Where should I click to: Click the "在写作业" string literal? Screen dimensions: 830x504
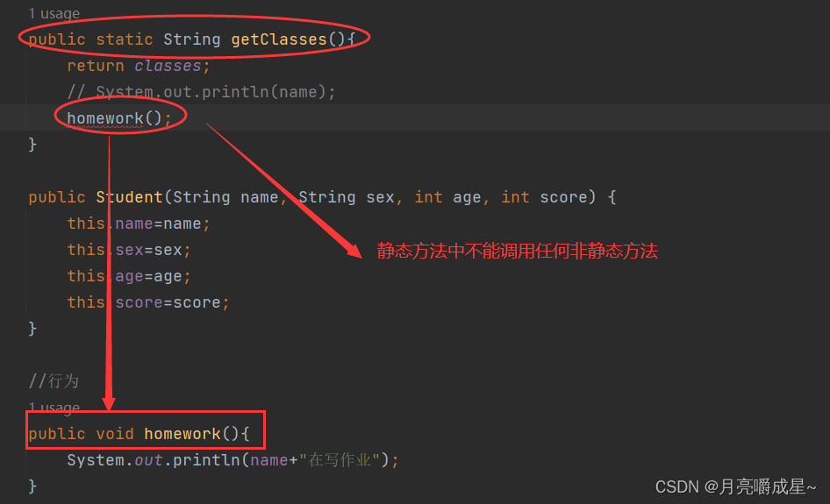[x=340, y=460]
